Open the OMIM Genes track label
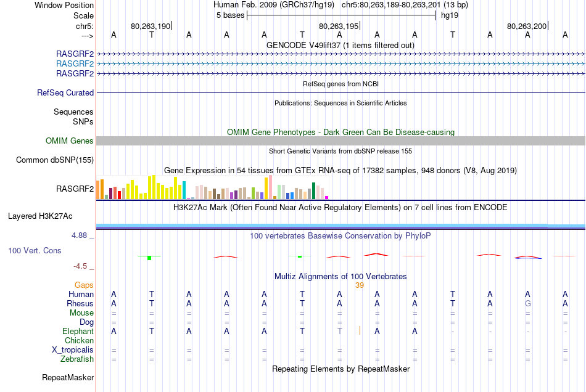The image size is (586, 392). [x=69, y=141]
